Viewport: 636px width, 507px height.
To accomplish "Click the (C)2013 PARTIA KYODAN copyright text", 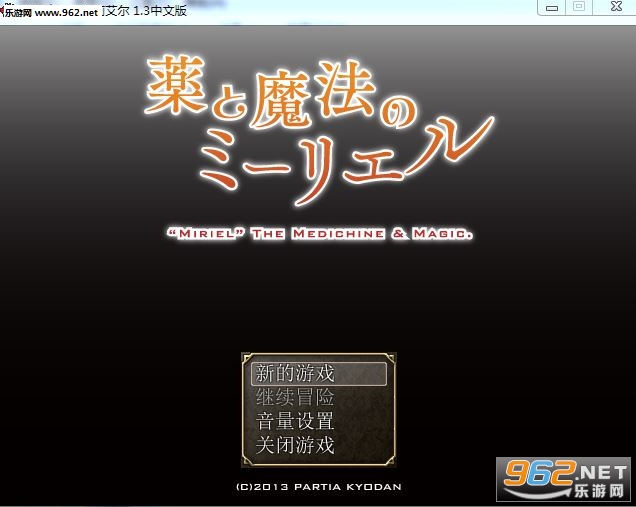I will pos(319,487).
